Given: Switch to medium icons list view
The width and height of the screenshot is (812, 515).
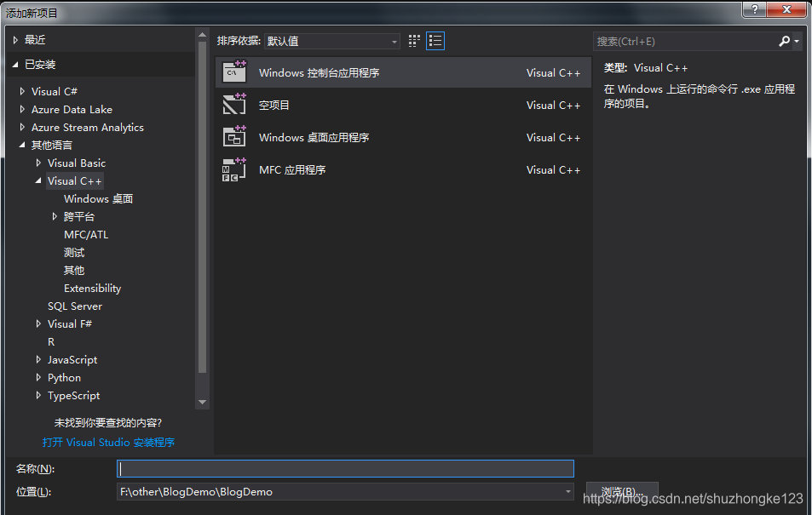Looking at the screenshot, I should pos(435,41).
